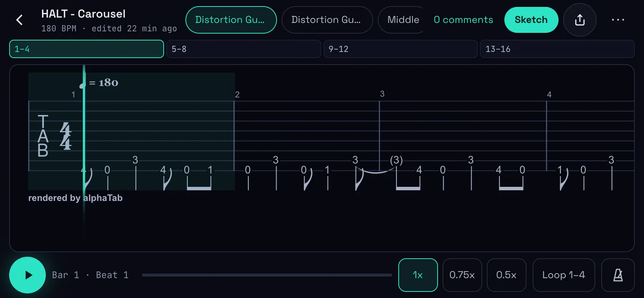The height and width of the screenshot is (298, 644).
Task: Click the 'Bar 1 · Beat 1' position readout
Action: pyautogui.click(x=90, y=275)
